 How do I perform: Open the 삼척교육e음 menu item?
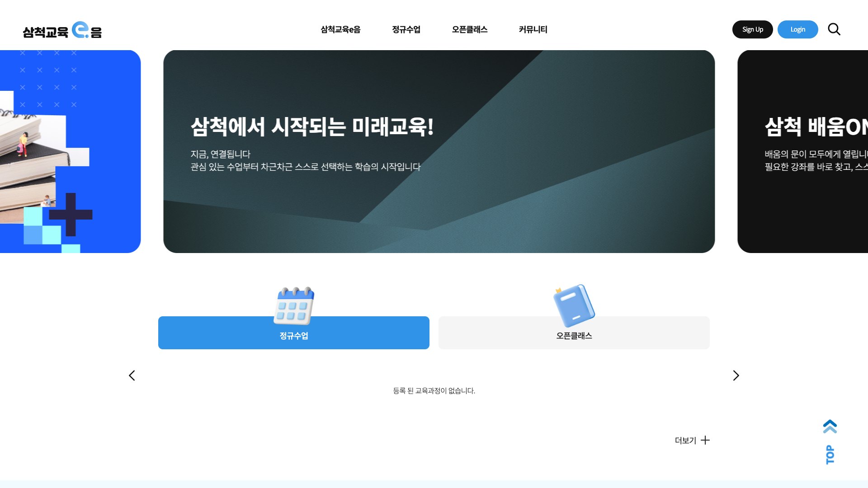[340, 29]
